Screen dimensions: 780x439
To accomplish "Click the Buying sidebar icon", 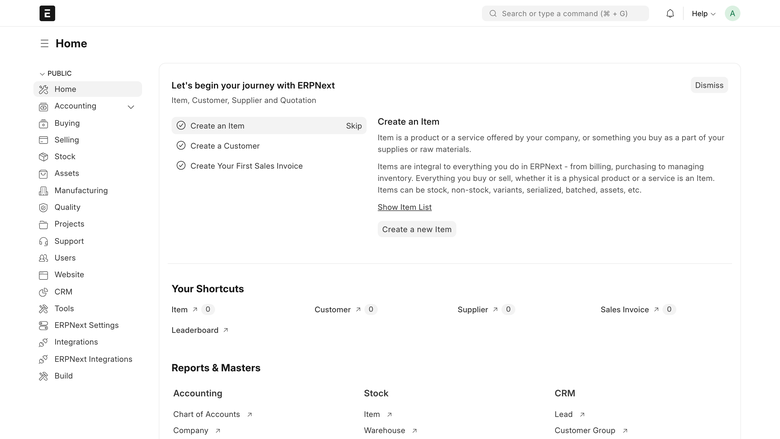I will pos(44,123).
